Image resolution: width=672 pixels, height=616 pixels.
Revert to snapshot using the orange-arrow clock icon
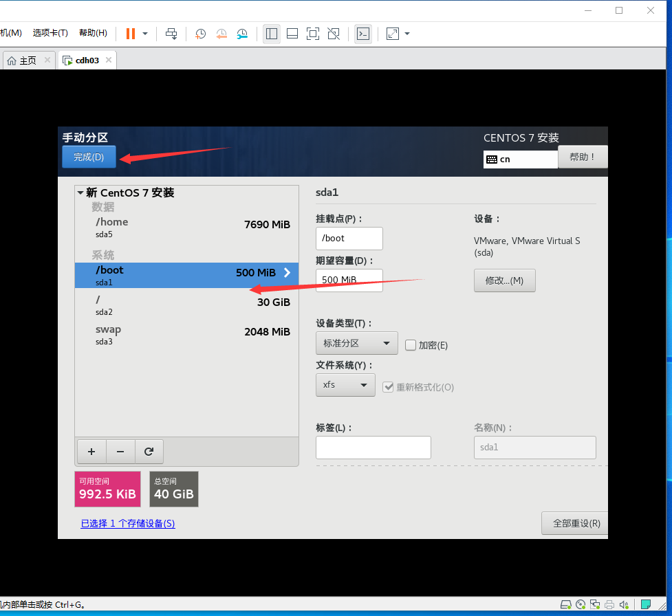221,34
